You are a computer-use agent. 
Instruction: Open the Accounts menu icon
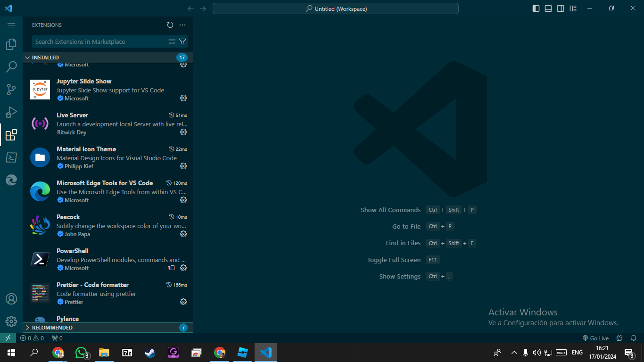point(11,299)
